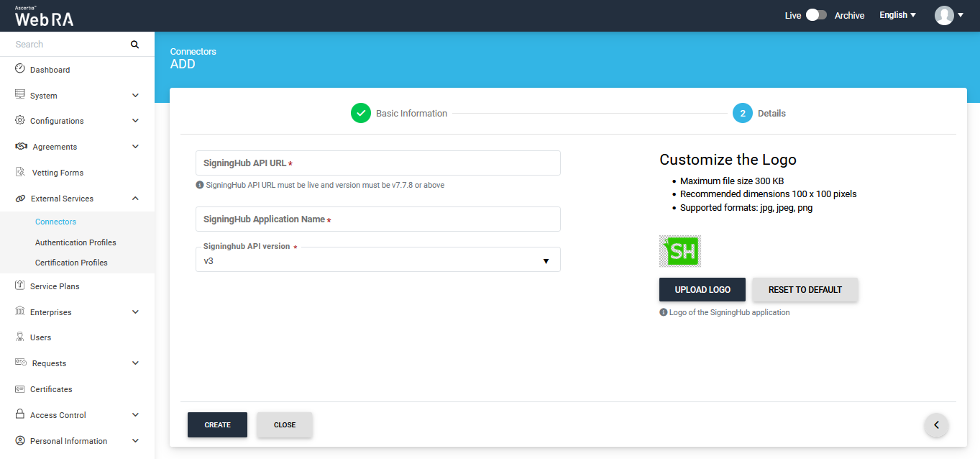Click the round back arrow button
The height and width of the screenshot is (459, 980).
[936, 424]
